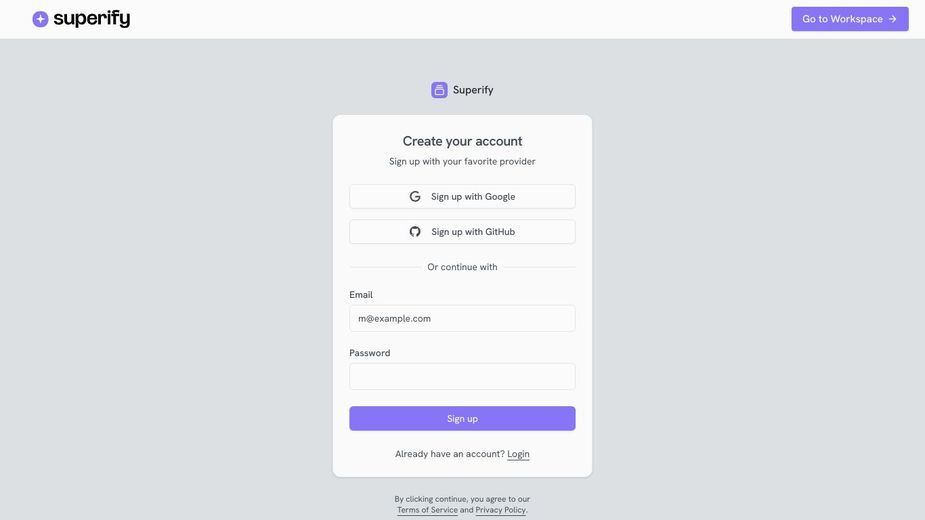Click the Or continue with divider text
The height and width of the screenshot is (520, 925).
coord(462,267)
